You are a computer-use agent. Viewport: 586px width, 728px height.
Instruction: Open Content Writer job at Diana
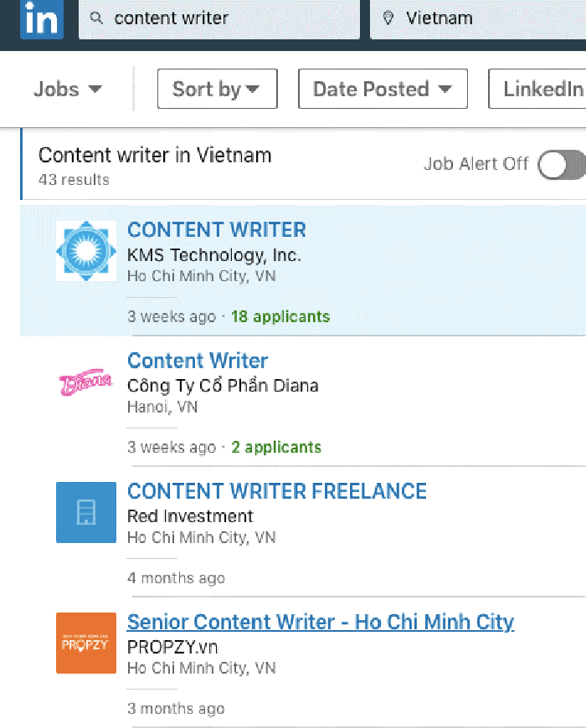point(198,361)
